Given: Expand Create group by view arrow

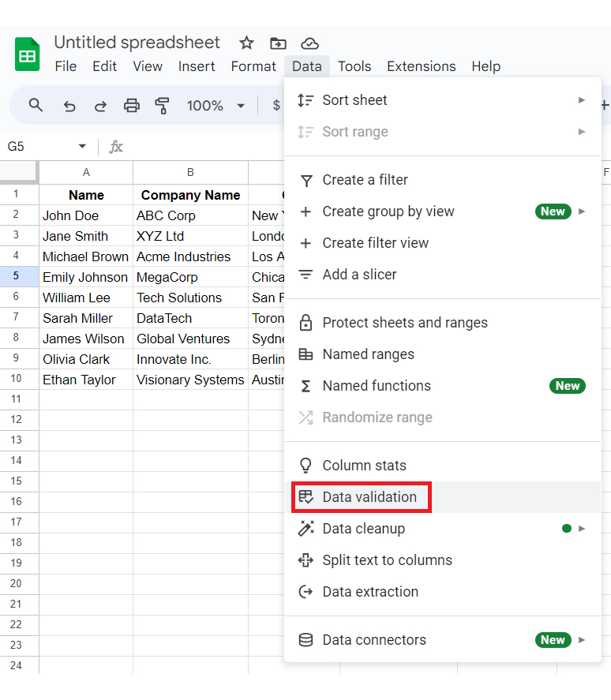Looking at the screenshot, I should [582, 211].
